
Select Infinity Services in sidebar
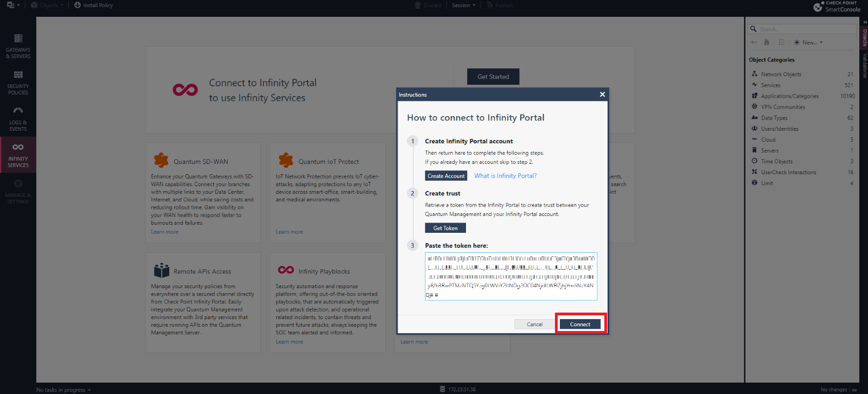(x=18, y=155)
